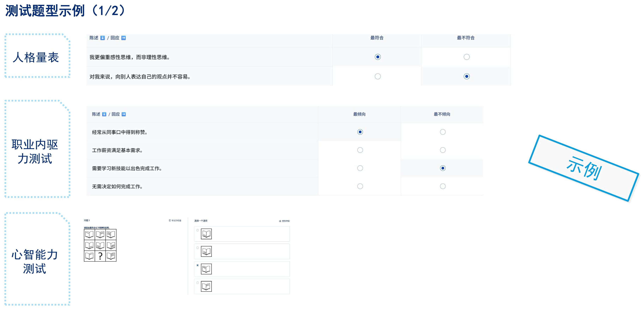Click the question mark cell in the book matrix
Image resolution: width=644 pixels, height=309 pixels.
[x=100, y=256]
